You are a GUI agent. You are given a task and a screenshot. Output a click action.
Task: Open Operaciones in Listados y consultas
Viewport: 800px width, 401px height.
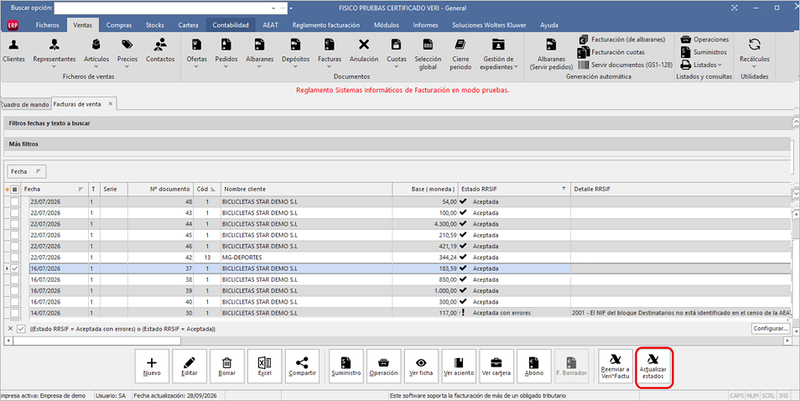coord(705,39)
